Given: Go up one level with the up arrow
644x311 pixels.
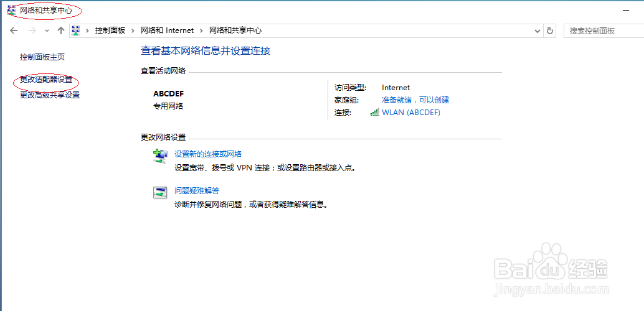Looking at the screenshot, I should [x=61, y=30].
